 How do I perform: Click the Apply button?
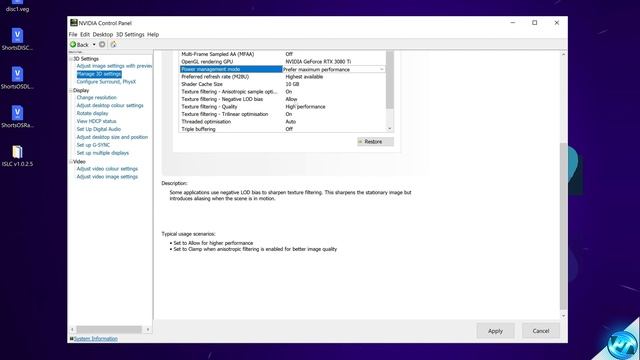coord(495,331)
